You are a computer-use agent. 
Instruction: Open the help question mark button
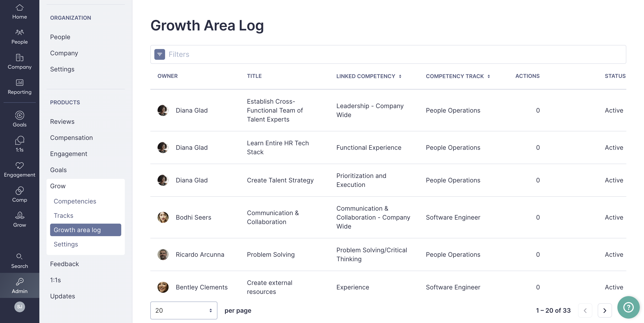(x=628, y=307)
